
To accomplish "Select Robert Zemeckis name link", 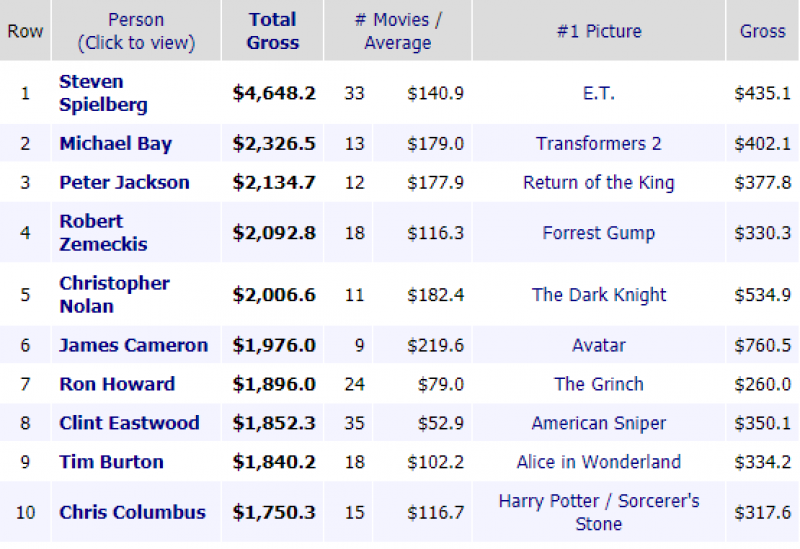I will 103,233.
